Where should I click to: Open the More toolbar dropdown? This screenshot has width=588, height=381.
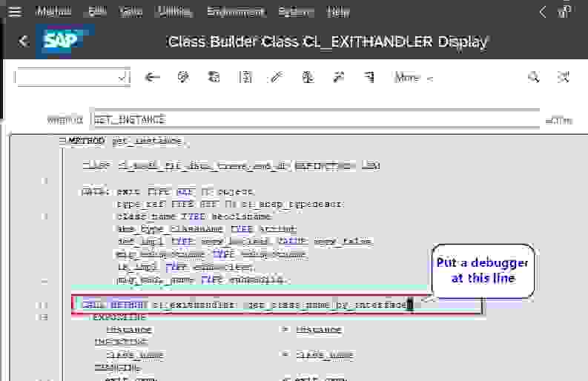414,78
